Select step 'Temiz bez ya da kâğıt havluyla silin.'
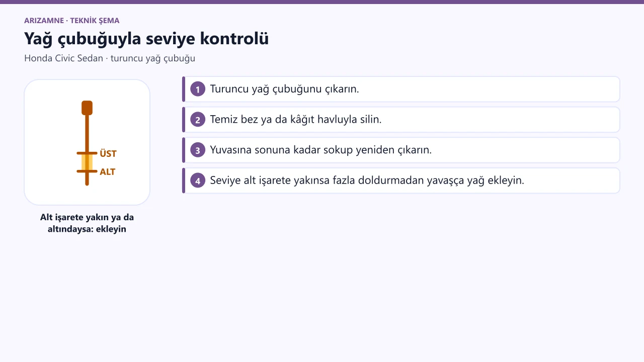This screenshot has width=644, height=362. (401, 120)
